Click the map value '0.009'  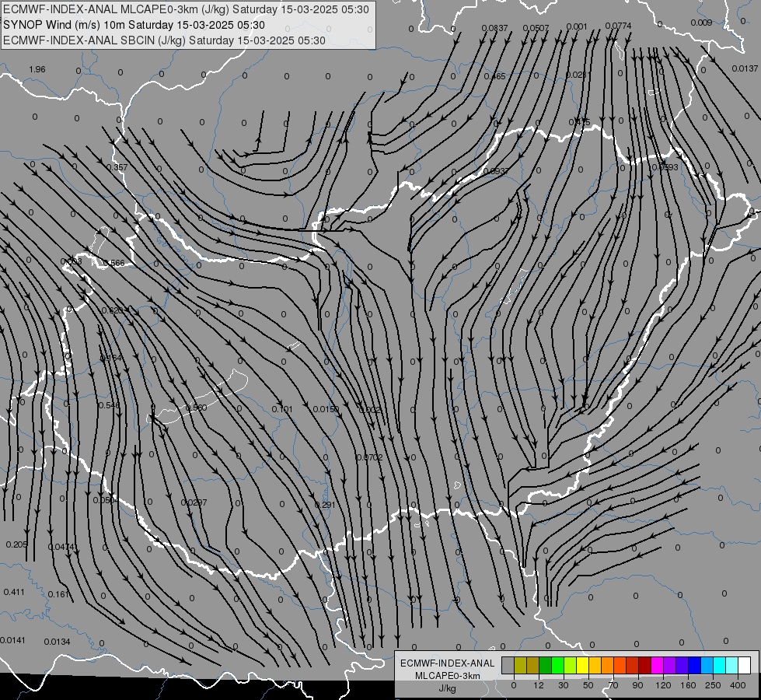pyautogui.click(x=701, y=23)
